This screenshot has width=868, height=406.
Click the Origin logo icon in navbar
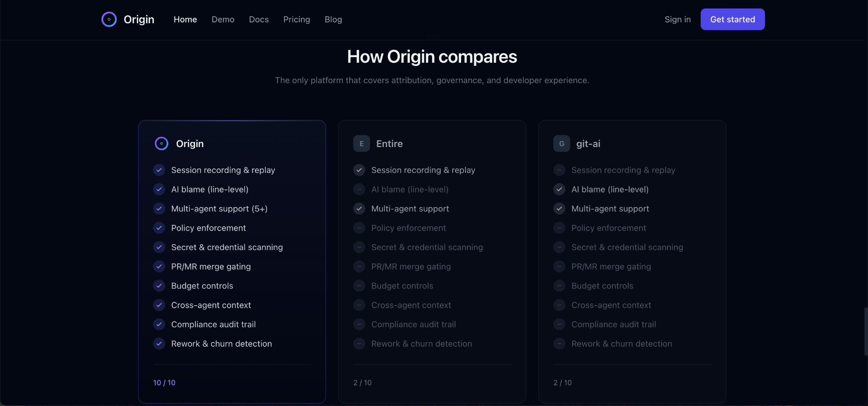(109, 19)
